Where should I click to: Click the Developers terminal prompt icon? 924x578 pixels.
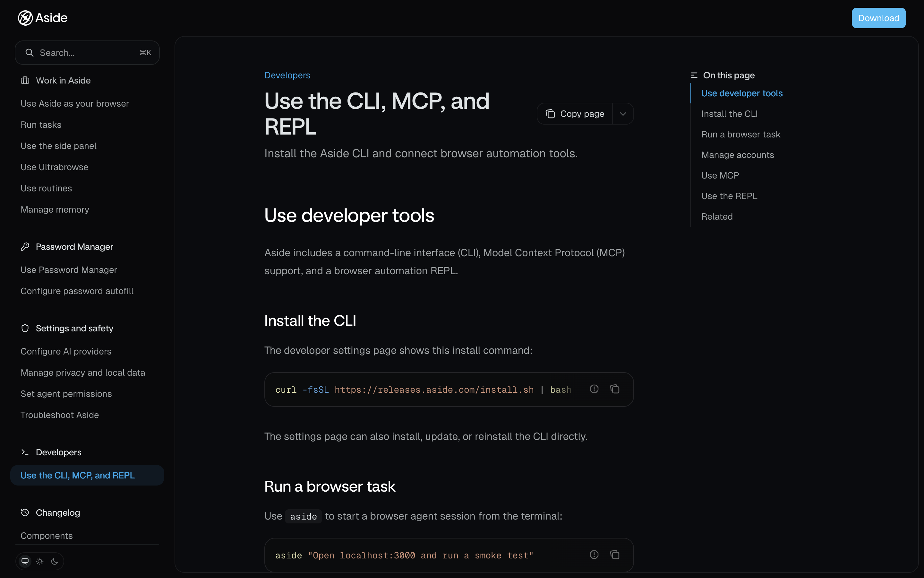coord(25,452)
